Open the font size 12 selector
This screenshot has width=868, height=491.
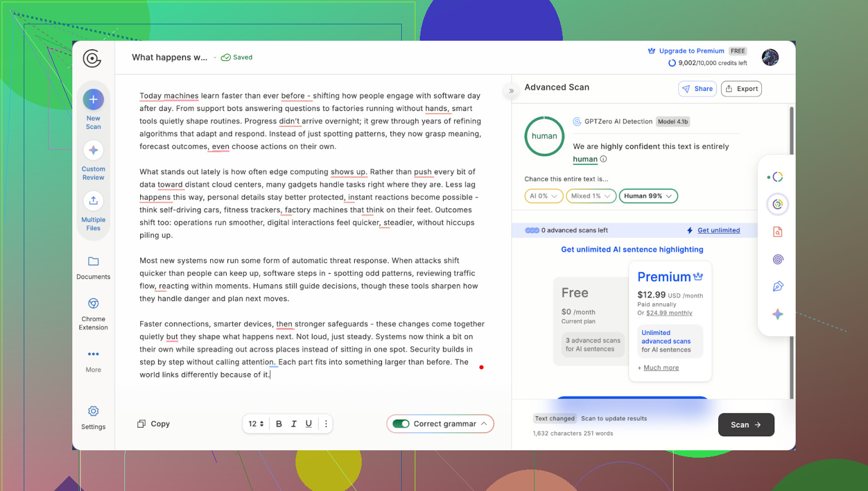click(x=256, y=424)
